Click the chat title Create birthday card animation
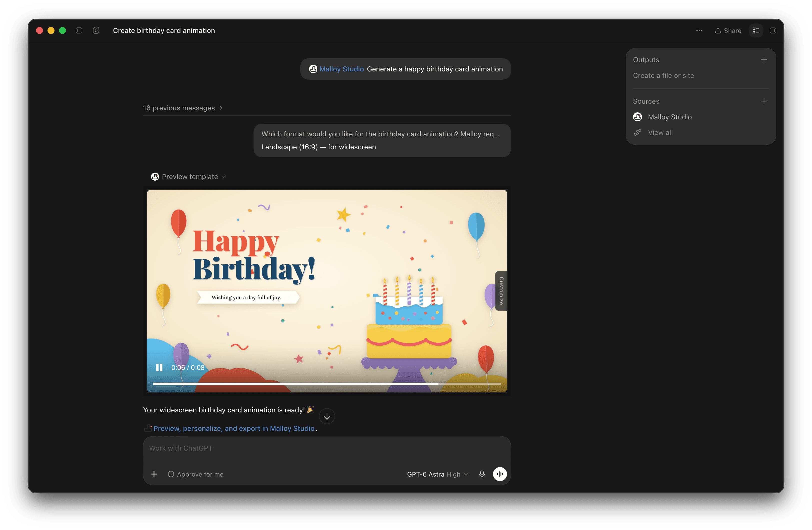The image size is (812, 530). 164,30
